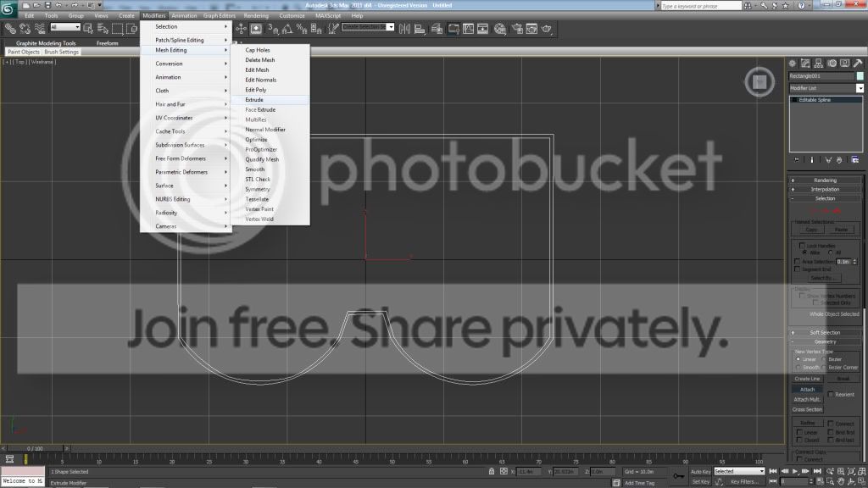Screen dimensions: 868x488
Task: Click the Bind to Space Warp icon
Action: [40, 28]
